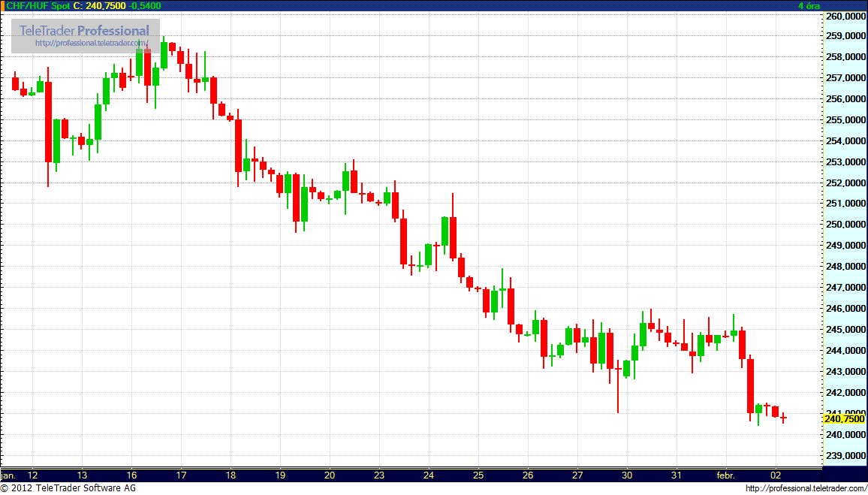Viewport: 868px width, 495px height.
Task: Click the 257,0000 price axis label
Action: (846, 78)
